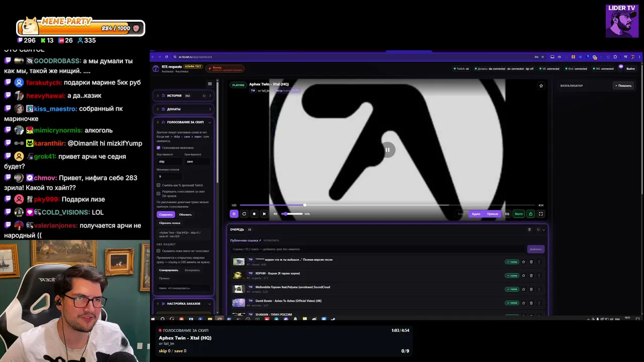Uncheck Голосование включено checkbox
This screenshot has width=644, height=362.
click(x=158, y=148)
